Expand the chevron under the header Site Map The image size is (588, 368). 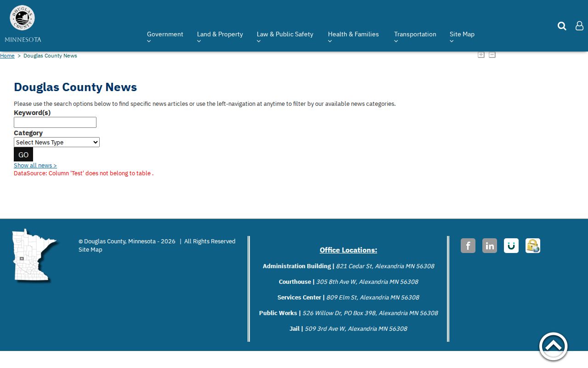coord(452,41)
